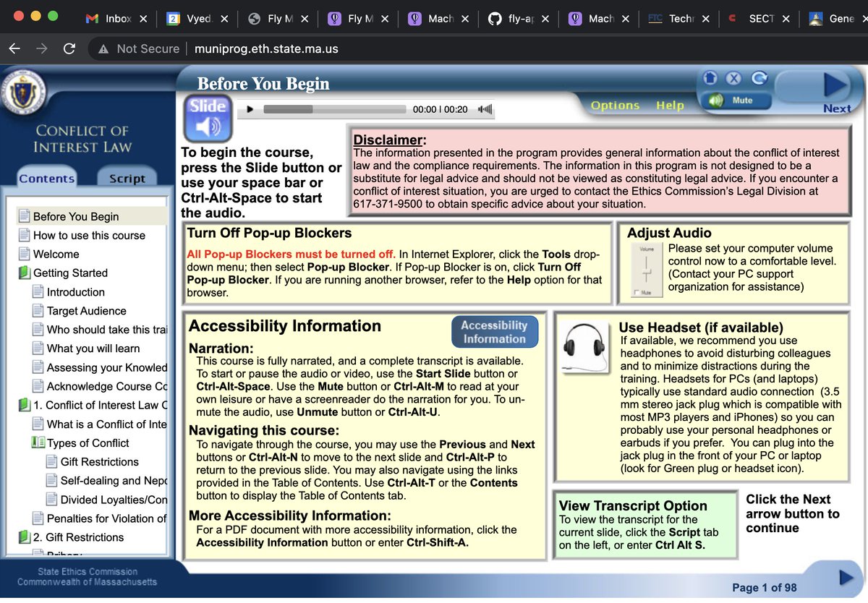868x603 pixels.
Task: Open the Target Audience page
Action: click(86, 311)
